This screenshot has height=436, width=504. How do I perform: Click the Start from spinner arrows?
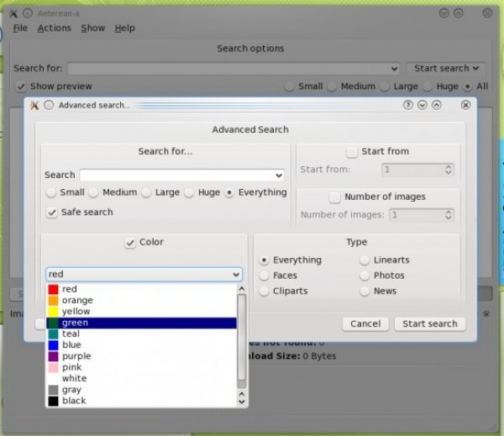[x=449, y=170]
